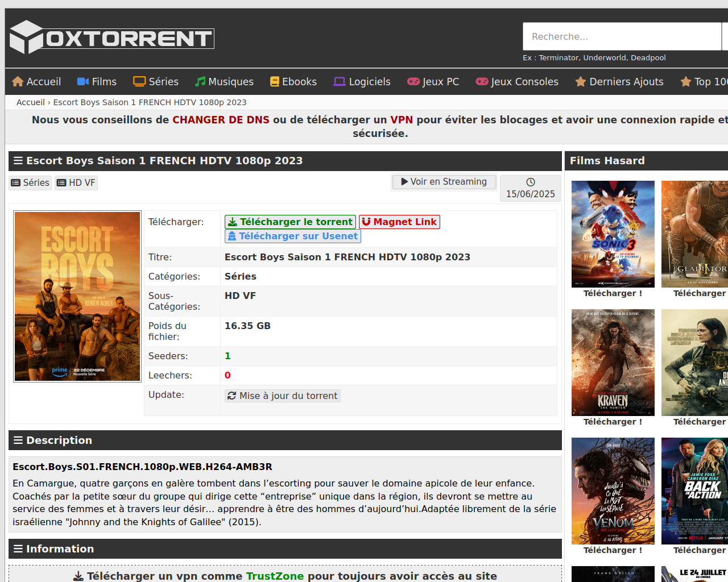
Task: Click the Accueil breadcrumb link
Action: 31,102
